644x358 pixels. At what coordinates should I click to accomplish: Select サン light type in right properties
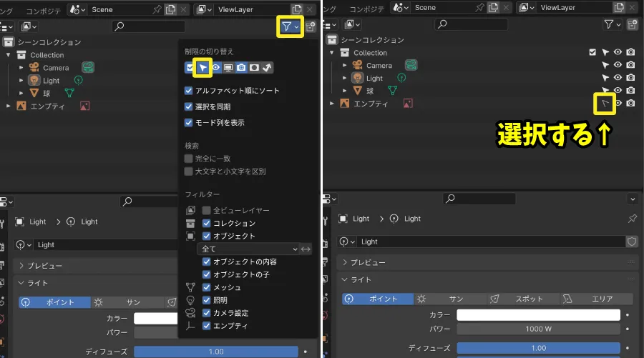450,299
